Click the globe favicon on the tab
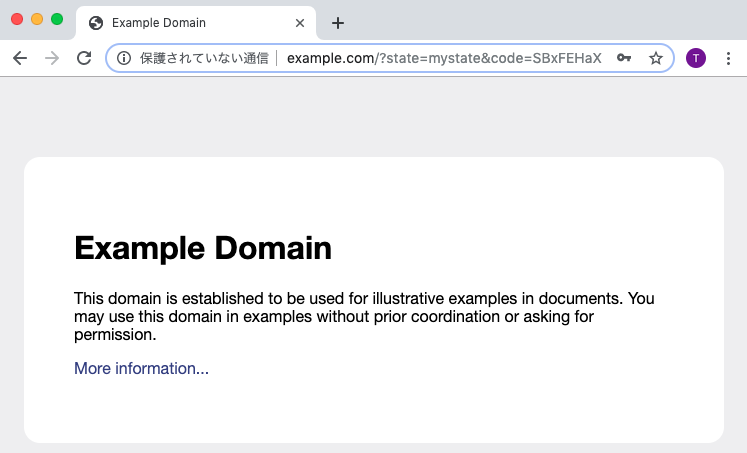Screen dimensions: 747x453 (96, 23)
